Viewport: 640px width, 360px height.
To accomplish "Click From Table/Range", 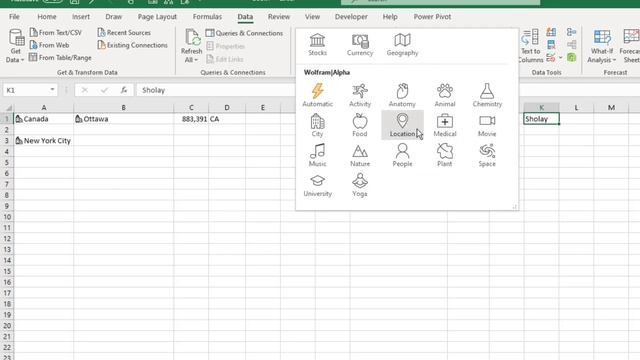I will (x=60, y=58).
